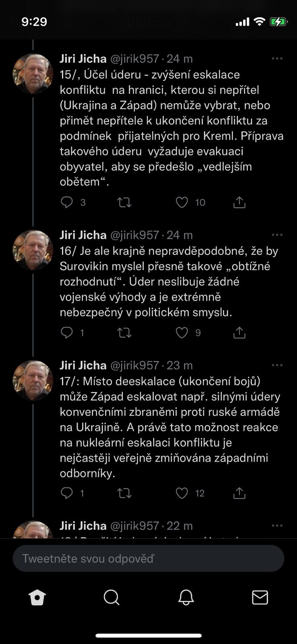
Task: Reply to tweet 17/ about deeskalace
Action: coord(67,493)
